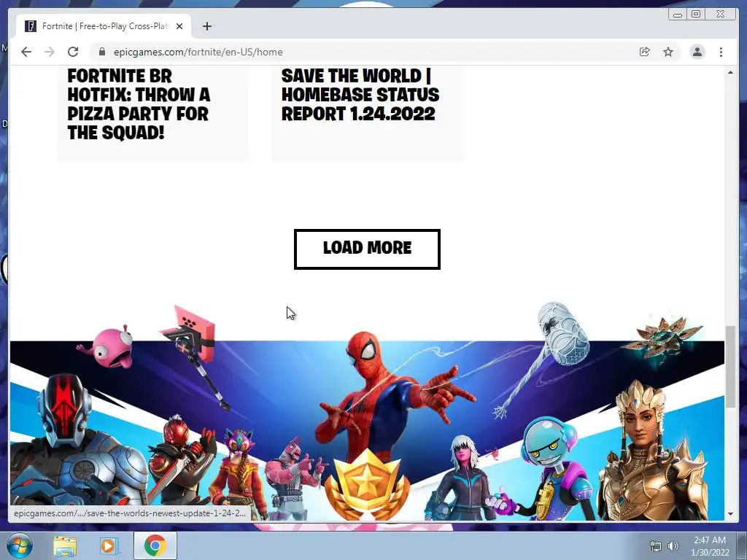747x560 pixels.
Task: Open the Windows Start menu
Action: [x=20, y=545]
